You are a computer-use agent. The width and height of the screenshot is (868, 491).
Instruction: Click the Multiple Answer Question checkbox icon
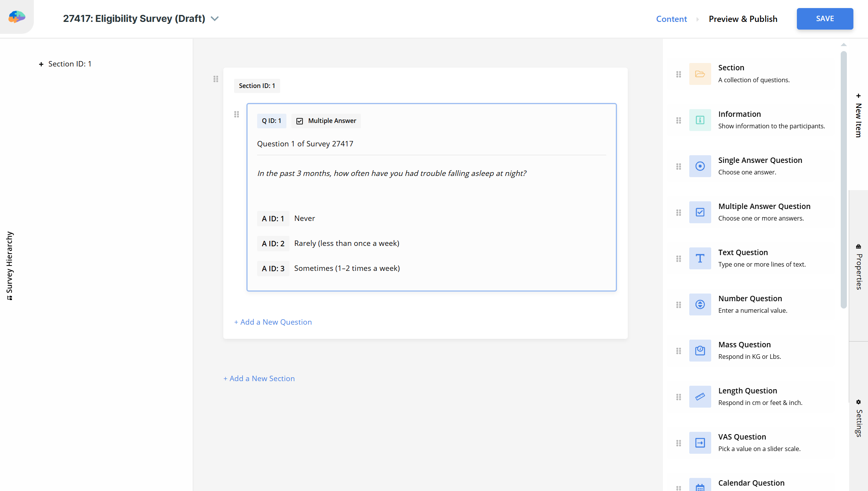click(700, 212)
